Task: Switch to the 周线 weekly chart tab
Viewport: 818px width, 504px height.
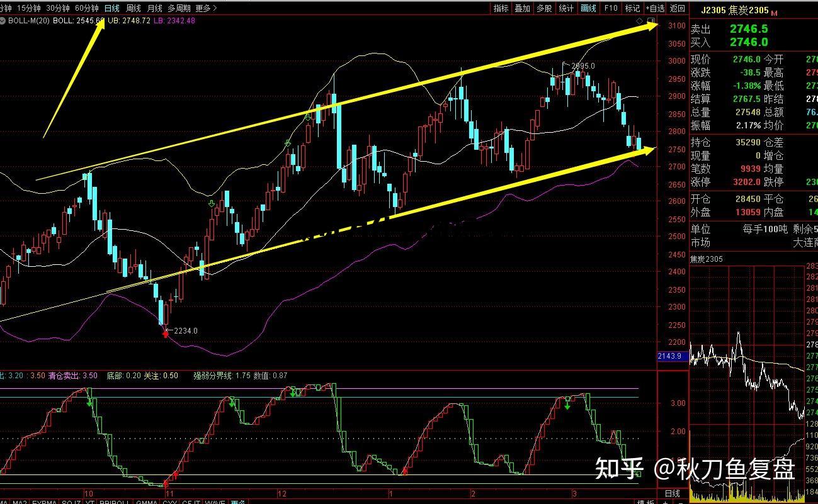Action: pyautogui.click(x=133, y=8)
